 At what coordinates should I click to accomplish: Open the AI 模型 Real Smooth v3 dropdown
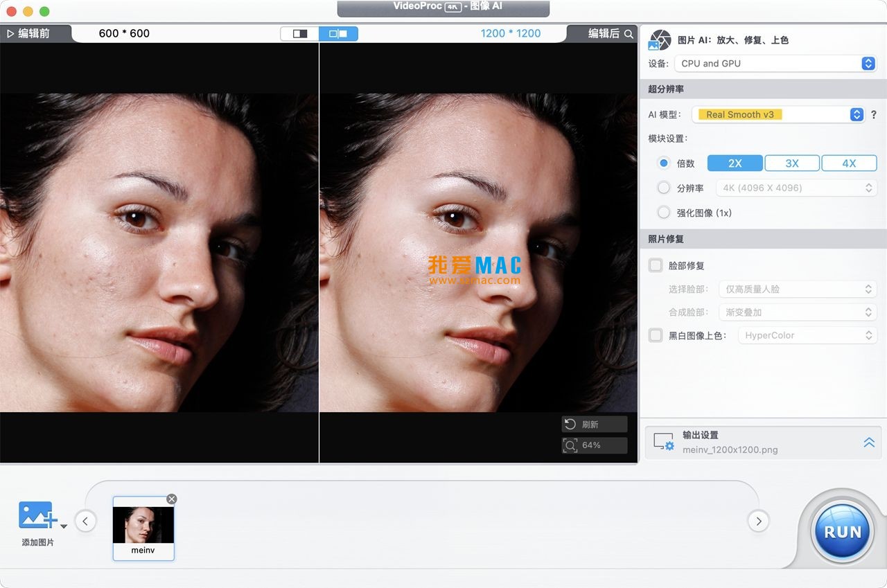click(778, 114)
